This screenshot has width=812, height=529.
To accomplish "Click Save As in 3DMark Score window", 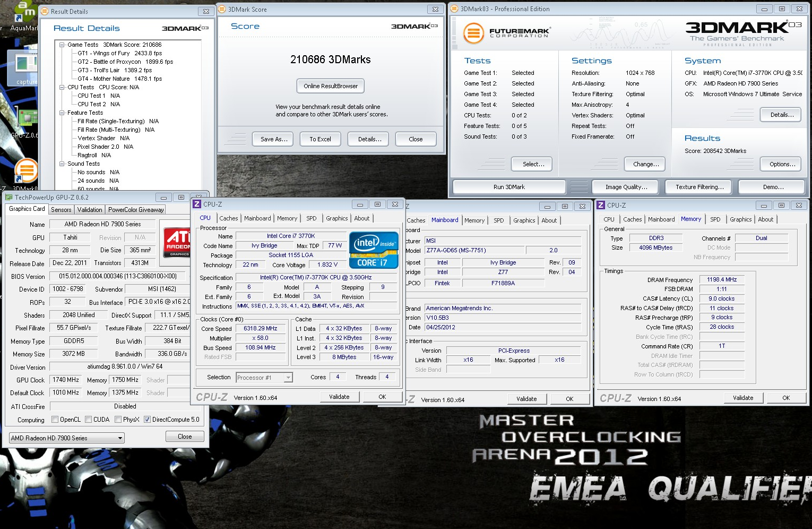I will [x=274, y=139].
